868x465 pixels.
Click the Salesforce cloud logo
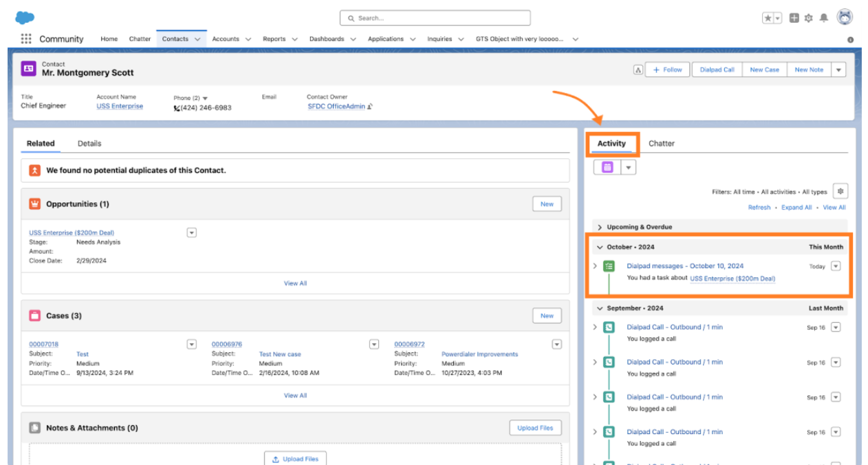[25, 18]
